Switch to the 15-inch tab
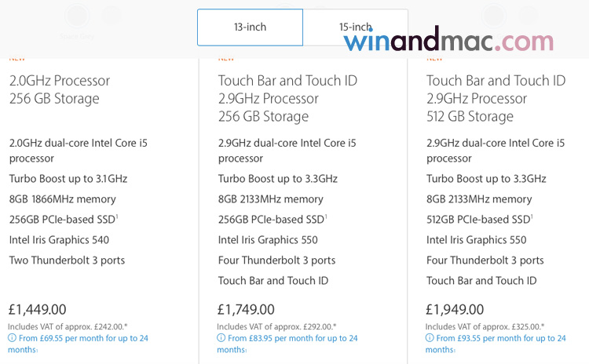The width and height of the screenshot is (589, 364). [355, 27]
